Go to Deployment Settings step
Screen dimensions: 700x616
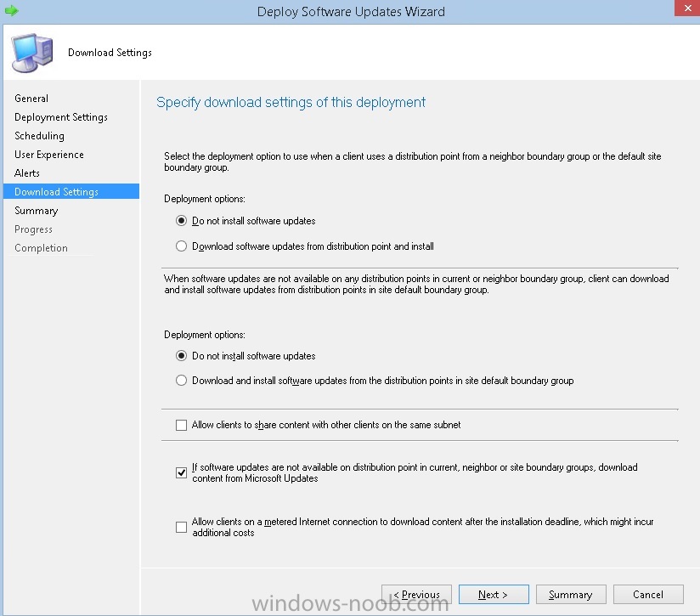61,117
